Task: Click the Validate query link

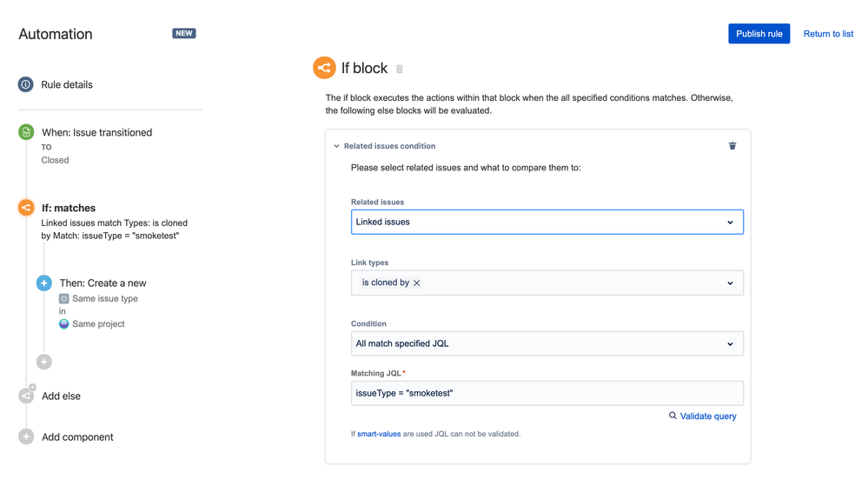Action: [707, 416]
